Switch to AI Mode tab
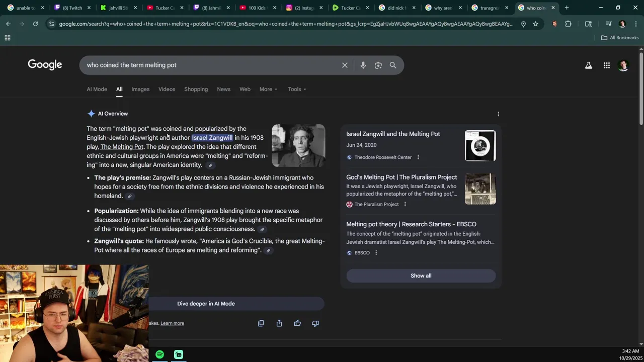The image size is (644, 362). pos(97,89)
